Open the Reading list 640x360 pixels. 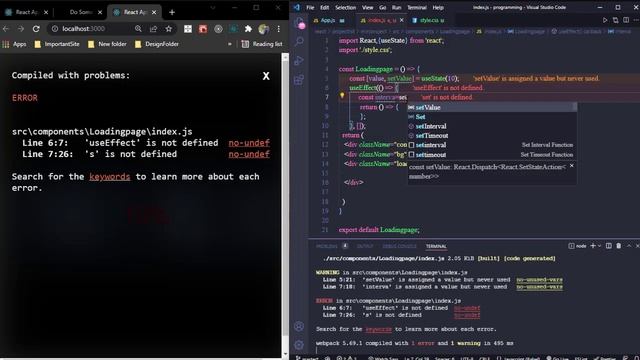click(262, 44)
